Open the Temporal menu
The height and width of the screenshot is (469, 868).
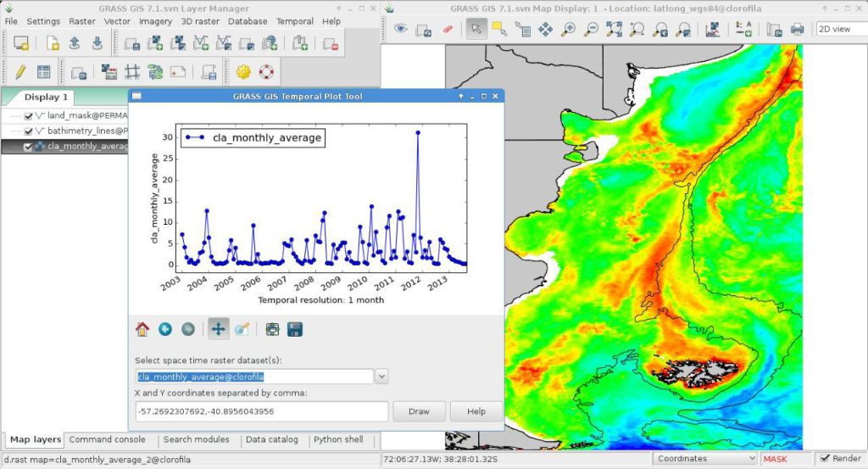pyautogui.click(x=295, y=21)
